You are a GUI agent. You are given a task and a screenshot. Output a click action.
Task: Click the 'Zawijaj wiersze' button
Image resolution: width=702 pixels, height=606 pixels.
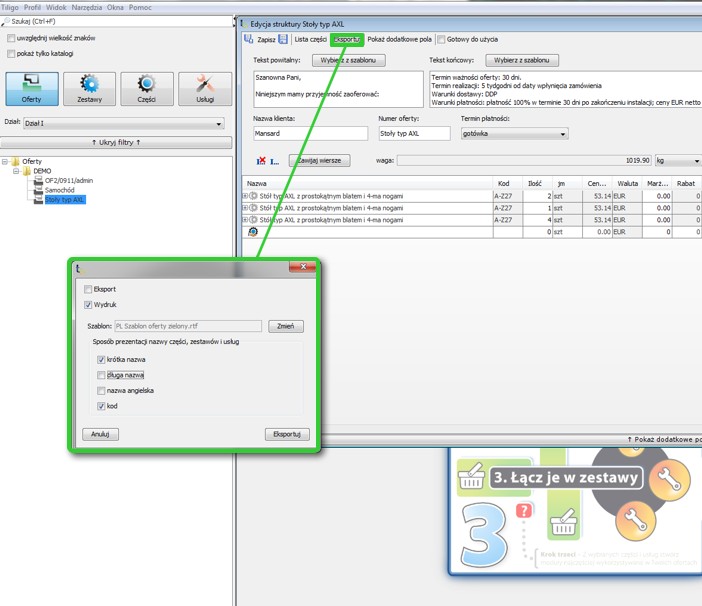[320, 160]
